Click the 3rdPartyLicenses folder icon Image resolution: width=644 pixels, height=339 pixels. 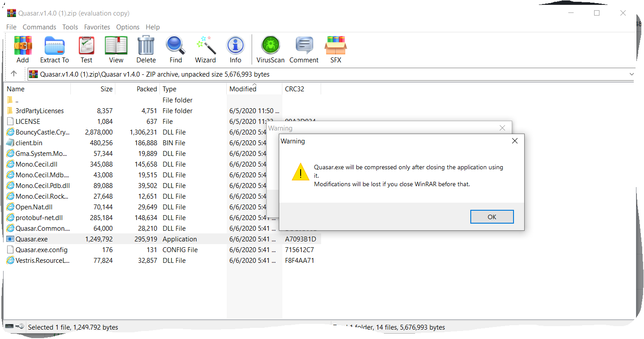point(10,111)
